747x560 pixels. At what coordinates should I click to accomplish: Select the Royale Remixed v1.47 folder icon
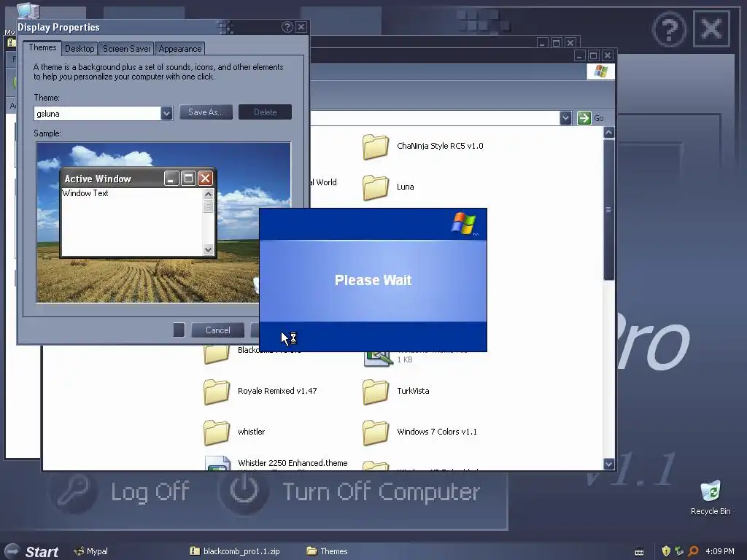[216, 392]
